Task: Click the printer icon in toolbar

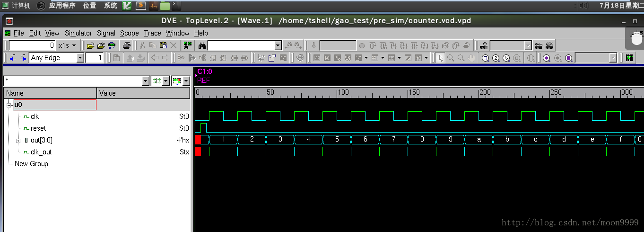Action: pyautogui.click(x=127, y=45)
